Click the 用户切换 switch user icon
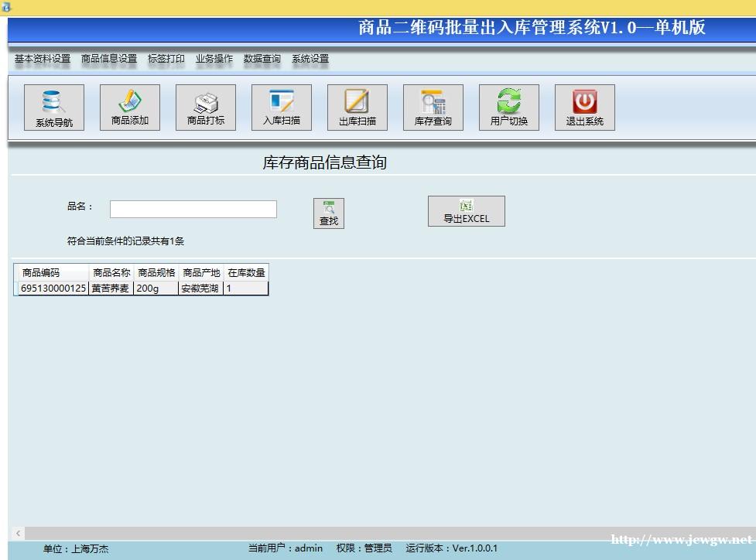Screen dimensions: 756x560 [x=509, y=108]
